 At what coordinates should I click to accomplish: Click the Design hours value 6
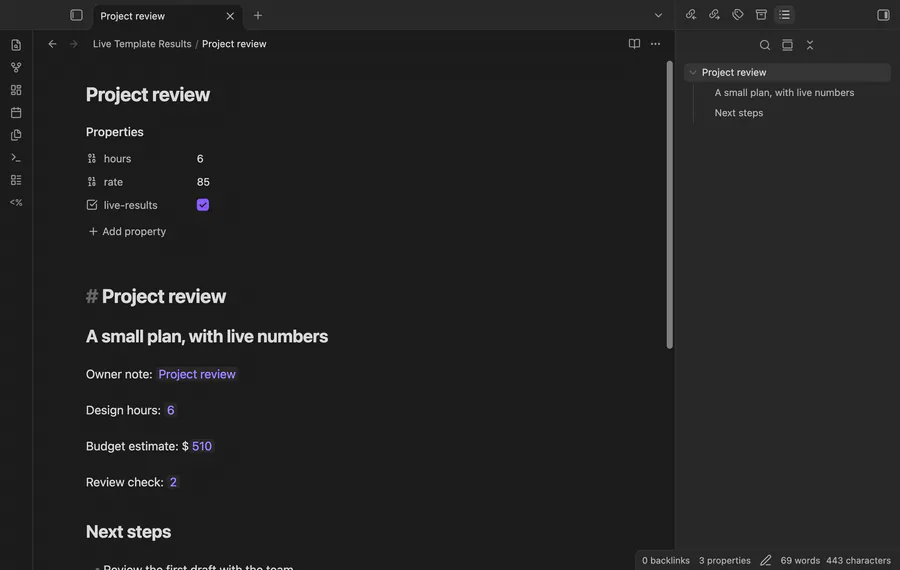click(x=170, y=410)
